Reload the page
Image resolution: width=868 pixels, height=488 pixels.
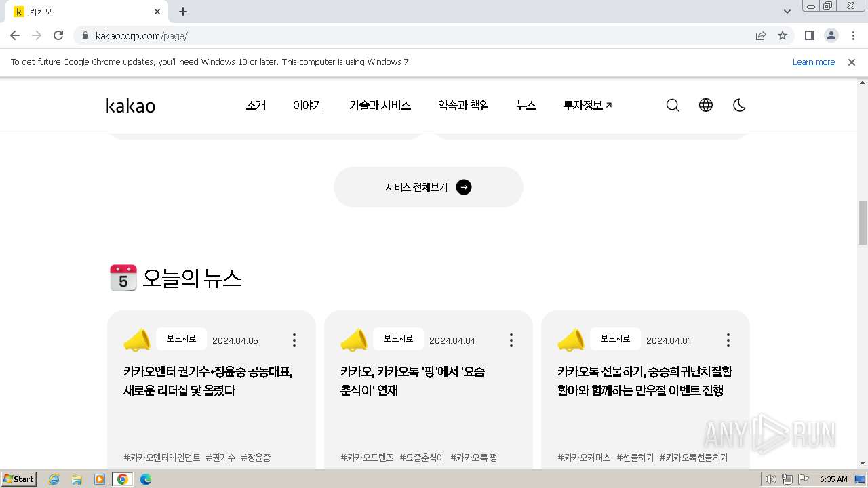(58, 35)
